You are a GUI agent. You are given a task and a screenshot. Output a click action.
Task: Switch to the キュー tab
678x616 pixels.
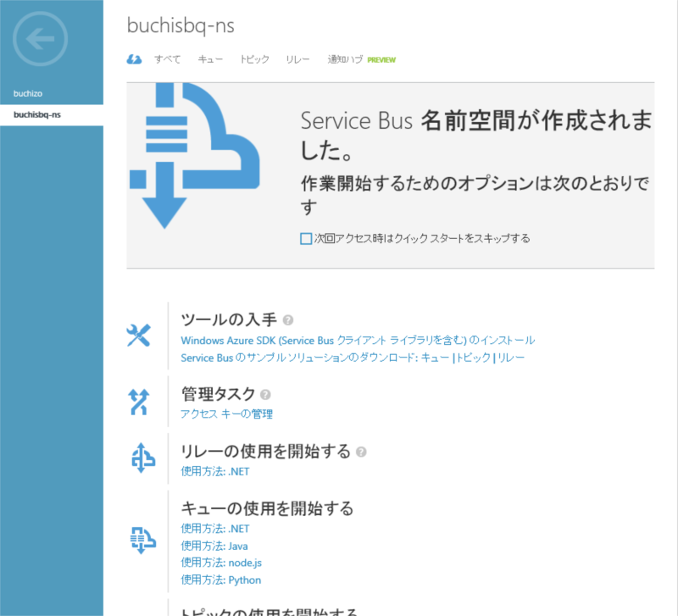tap(210, 59)
